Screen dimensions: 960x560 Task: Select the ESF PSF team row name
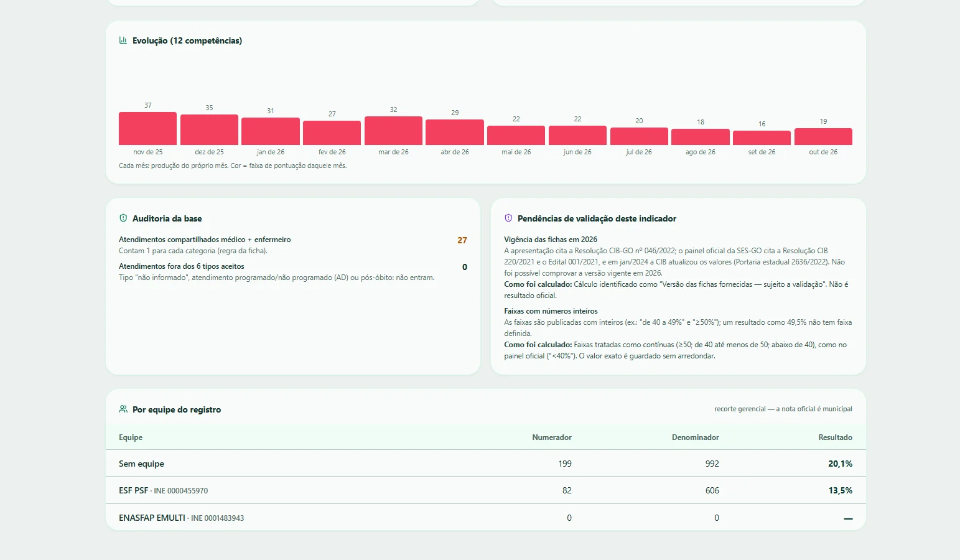click(x=164, y=490)
